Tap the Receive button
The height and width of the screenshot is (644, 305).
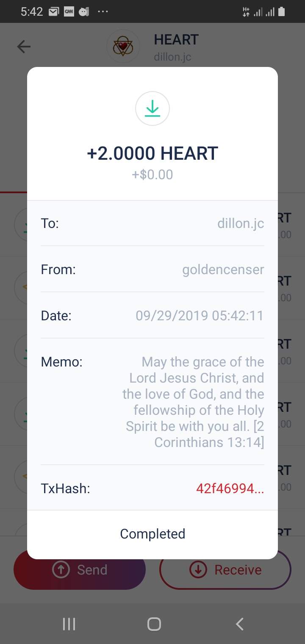pyautogui.click(x=225, y=570)
